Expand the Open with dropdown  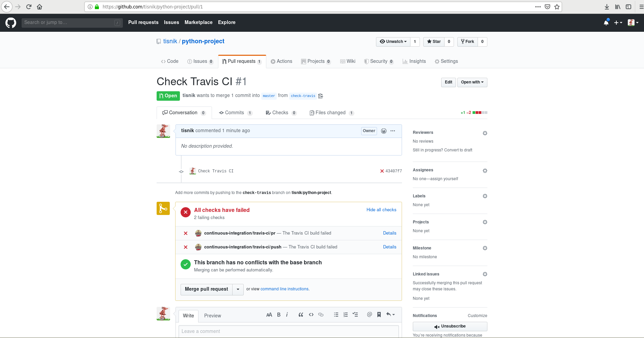point(472,82)
